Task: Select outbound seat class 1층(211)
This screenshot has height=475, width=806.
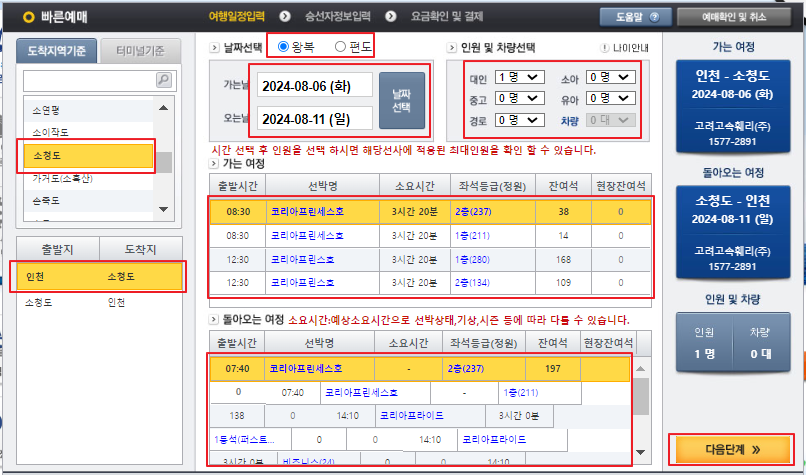Action: 472,236
